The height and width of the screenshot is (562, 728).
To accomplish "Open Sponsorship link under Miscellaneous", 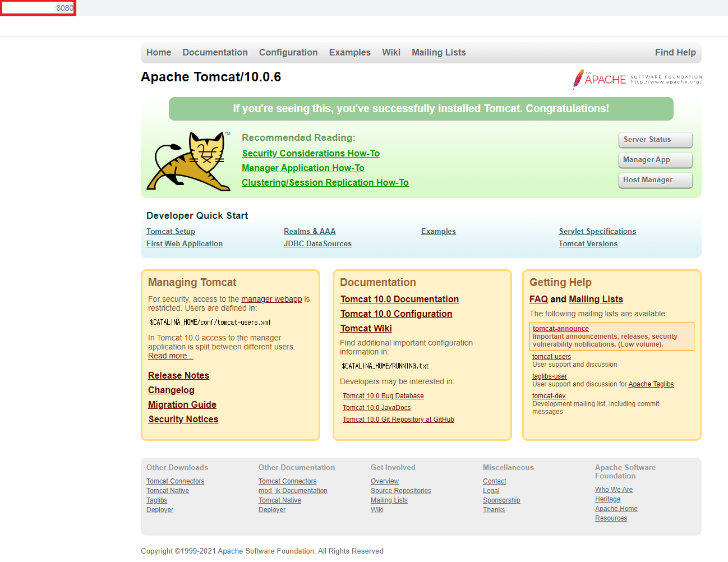I will click(x=501, y=500).
